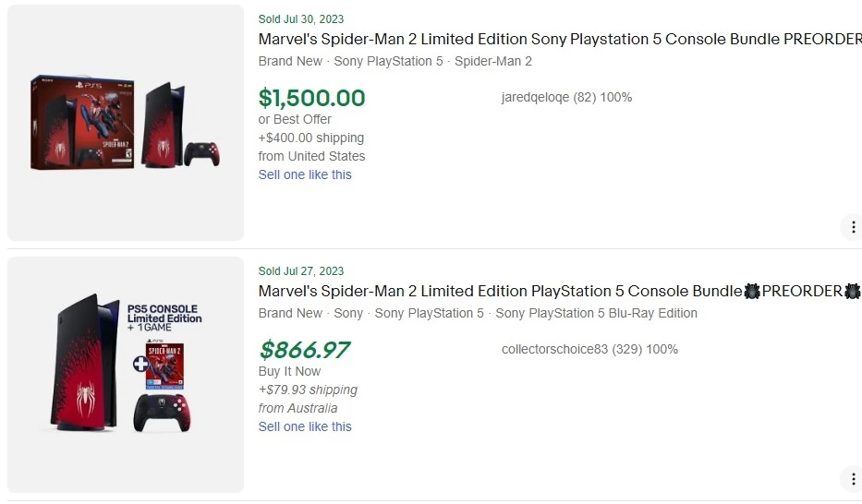Click the "Brand New · Sony PlayStation 5 · Spider-Man 2" subtitle
862x504 pixels.
pos(395,61)
